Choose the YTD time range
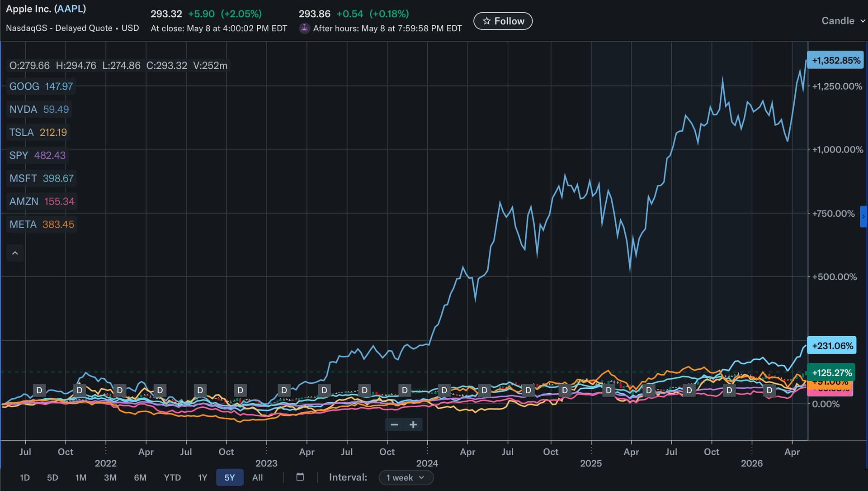Viewport: 868px width, 491px height. click(x=172, y=477)
